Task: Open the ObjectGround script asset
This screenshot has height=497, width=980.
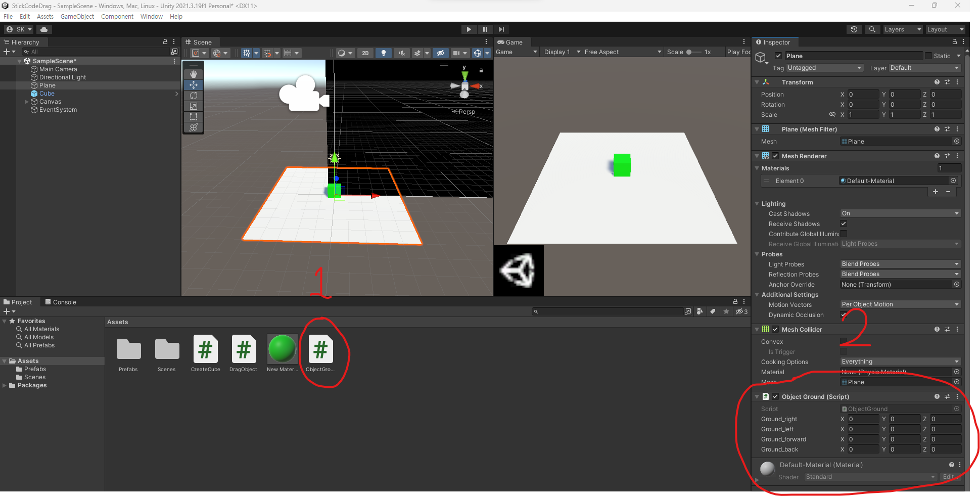Action: coord(320,353)
